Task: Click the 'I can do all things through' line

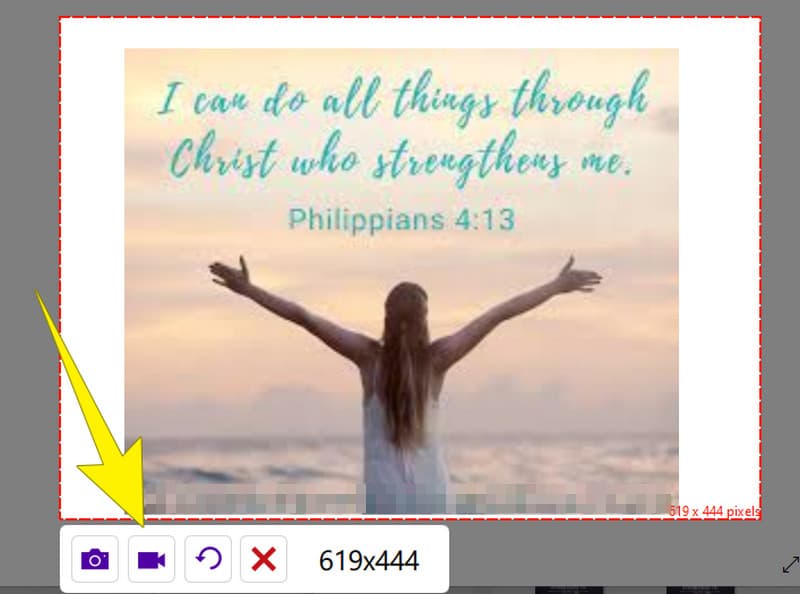Action: point(402,101)
